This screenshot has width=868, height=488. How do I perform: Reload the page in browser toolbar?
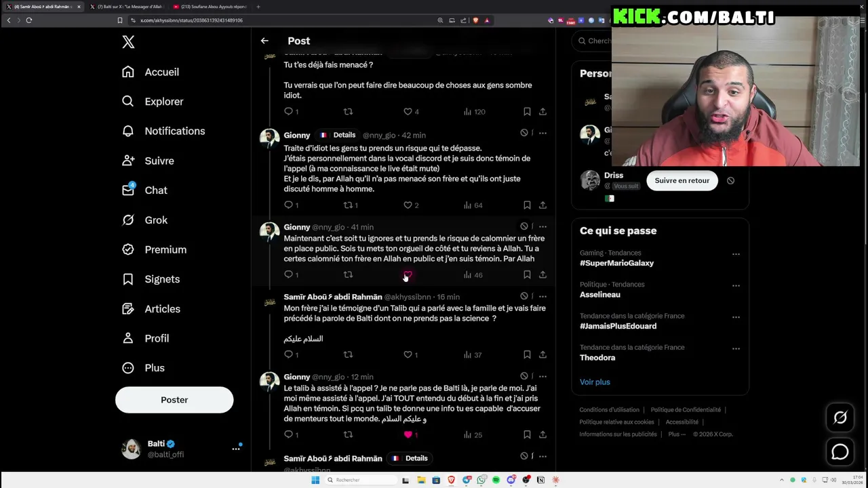click(x=29, y=20)
